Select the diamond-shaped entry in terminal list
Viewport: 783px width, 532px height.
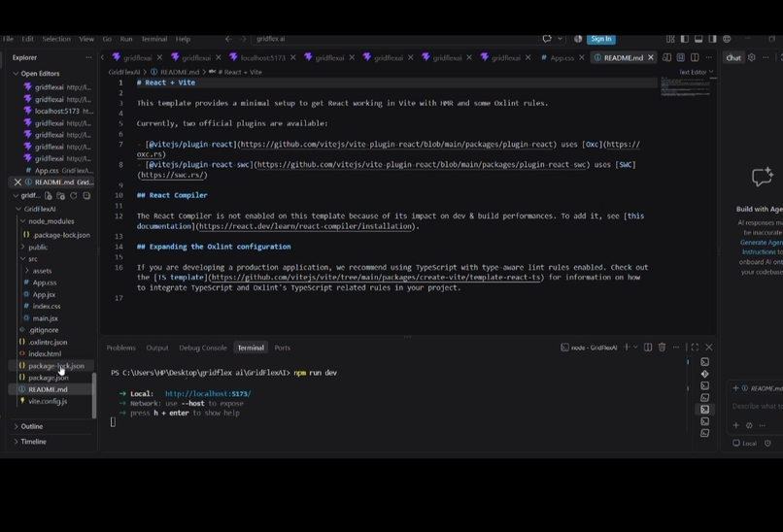pyautogui.click(x=704, y=374)
